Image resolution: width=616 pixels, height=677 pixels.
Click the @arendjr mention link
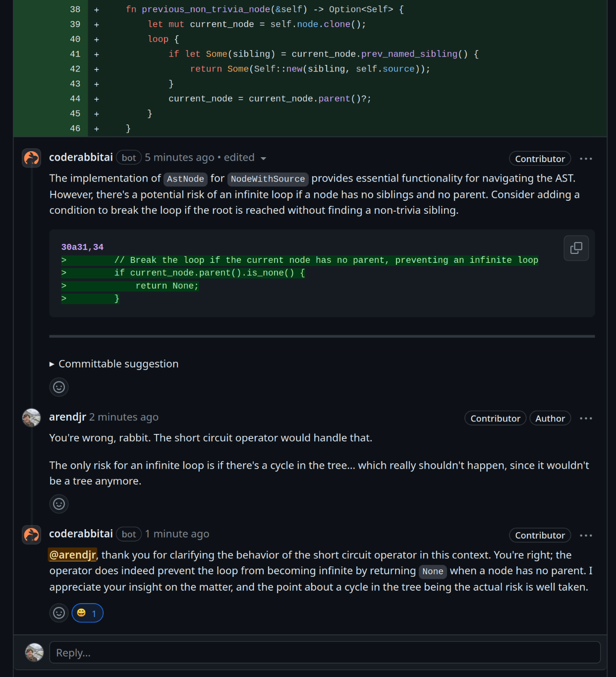72,555
